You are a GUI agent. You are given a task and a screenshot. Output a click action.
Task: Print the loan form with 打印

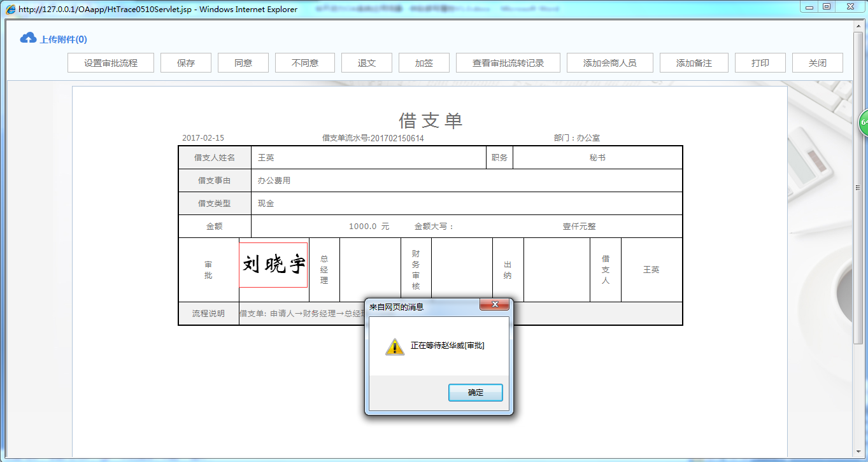[760, 62]
